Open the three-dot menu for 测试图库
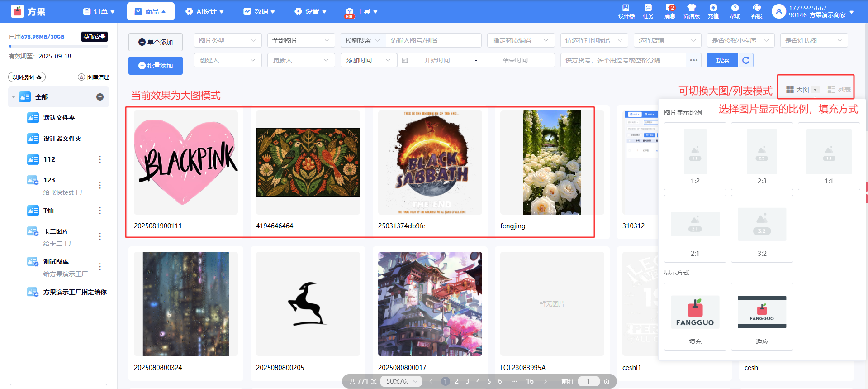The image size is (868, 389). (x=100, y=267)
